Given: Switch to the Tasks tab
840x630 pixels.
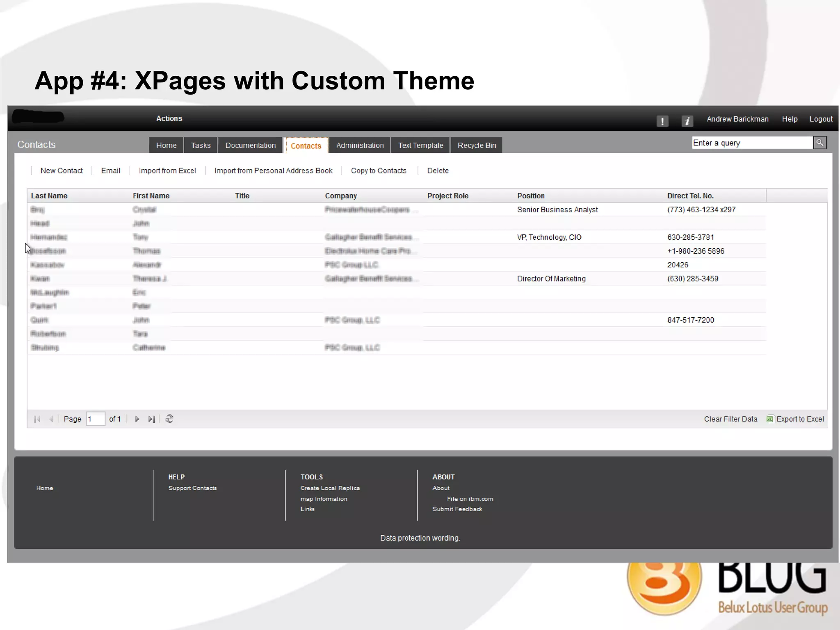Looking at the screenshot, I should click(201, 146).
